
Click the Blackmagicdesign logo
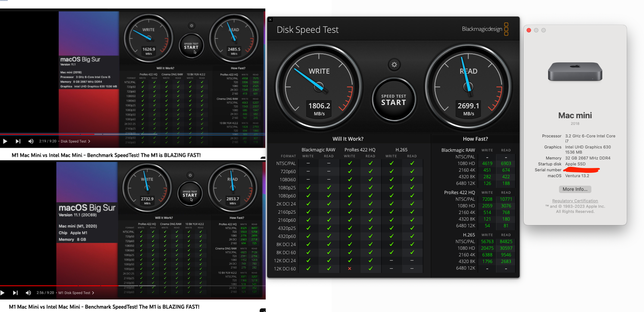(x=485, y=29)
